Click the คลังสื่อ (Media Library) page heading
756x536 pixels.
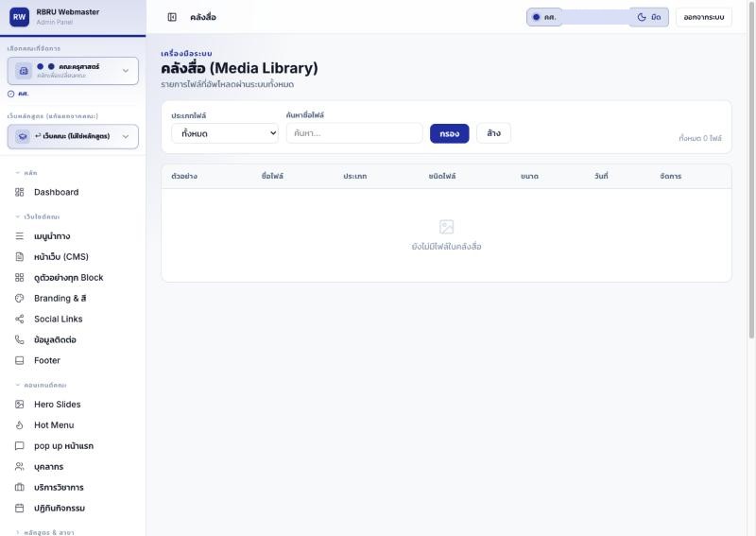[240, 68]
